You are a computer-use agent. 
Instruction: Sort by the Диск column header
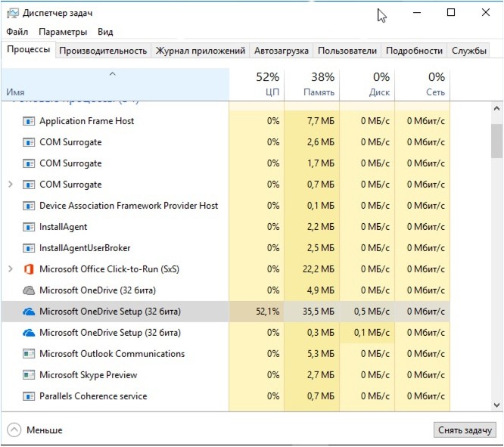(367, 85)
